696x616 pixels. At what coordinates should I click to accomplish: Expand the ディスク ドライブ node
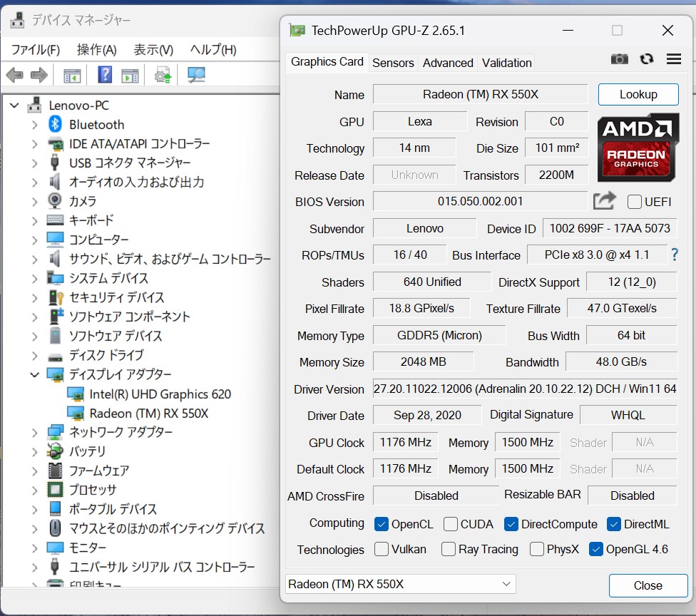35,356
